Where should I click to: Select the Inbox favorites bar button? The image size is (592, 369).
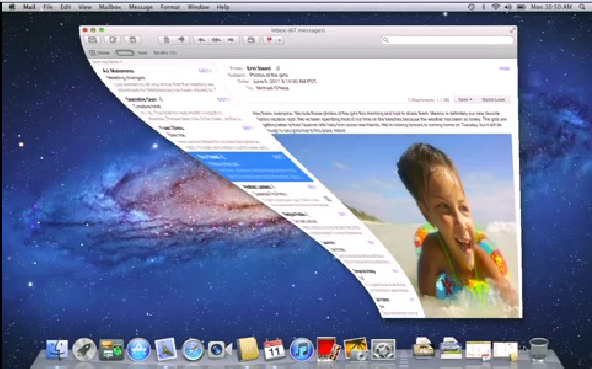pyautogui.click(x=125, y=53)
